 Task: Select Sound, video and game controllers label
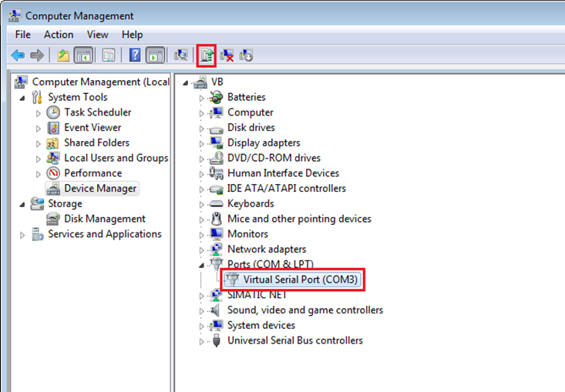305,310
